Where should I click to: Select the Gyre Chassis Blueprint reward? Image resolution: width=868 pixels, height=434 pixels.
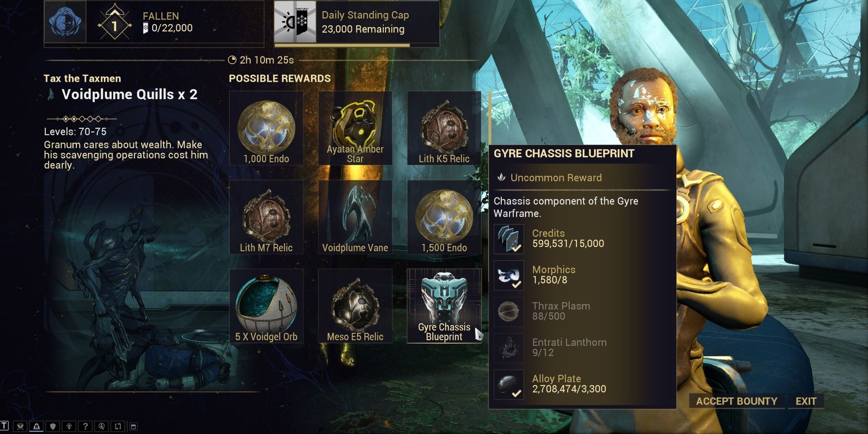coord(444,306)
